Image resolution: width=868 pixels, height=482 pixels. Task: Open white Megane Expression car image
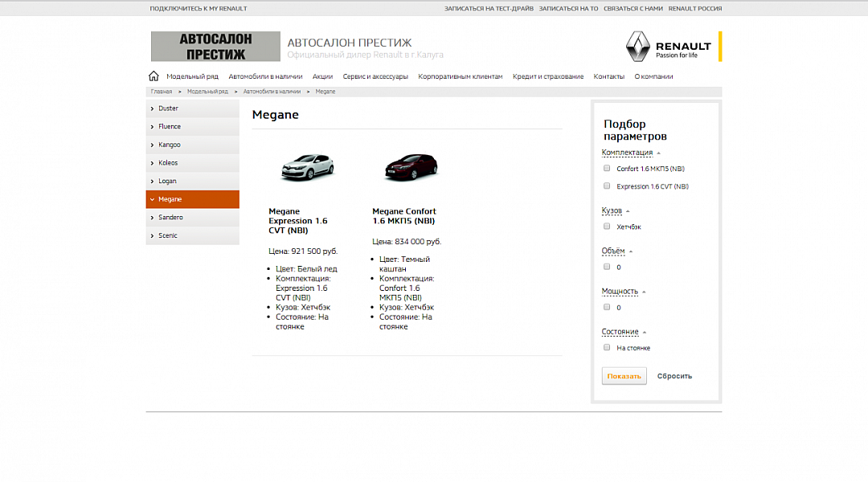306,167
